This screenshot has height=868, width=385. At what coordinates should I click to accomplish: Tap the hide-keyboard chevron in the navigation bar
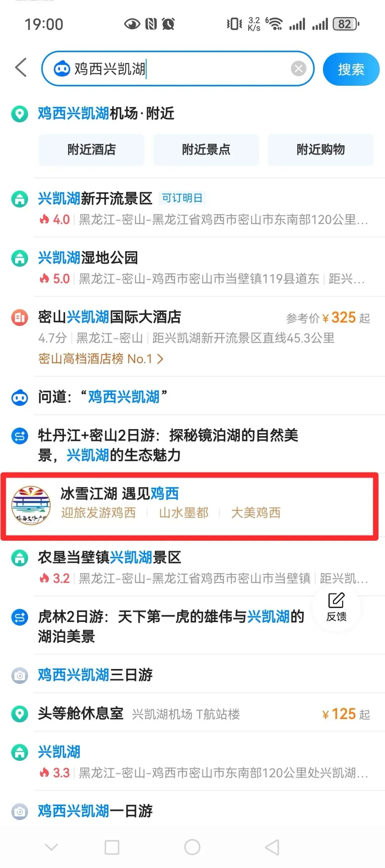(x=51, y=847)
